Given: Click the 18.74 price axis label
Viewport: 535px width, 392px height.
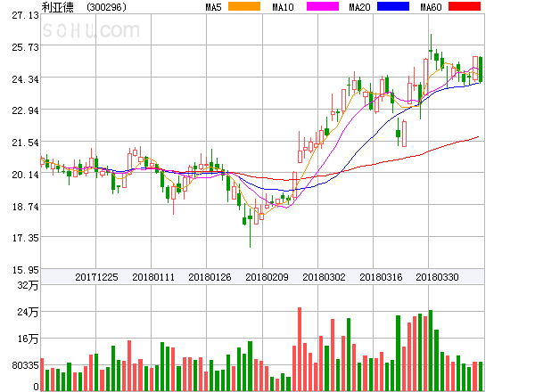Looking at the screenshot, I should point(25,207).
